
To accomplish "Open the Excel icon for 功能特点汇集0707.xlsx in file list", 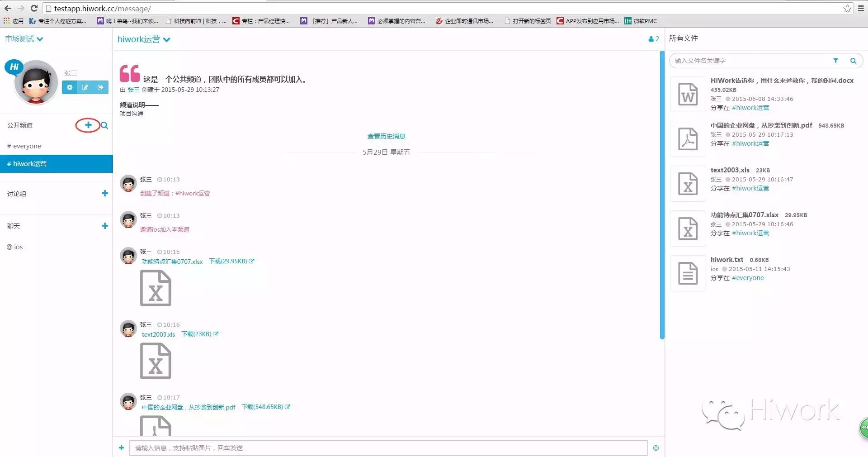I will pos(688,228).
